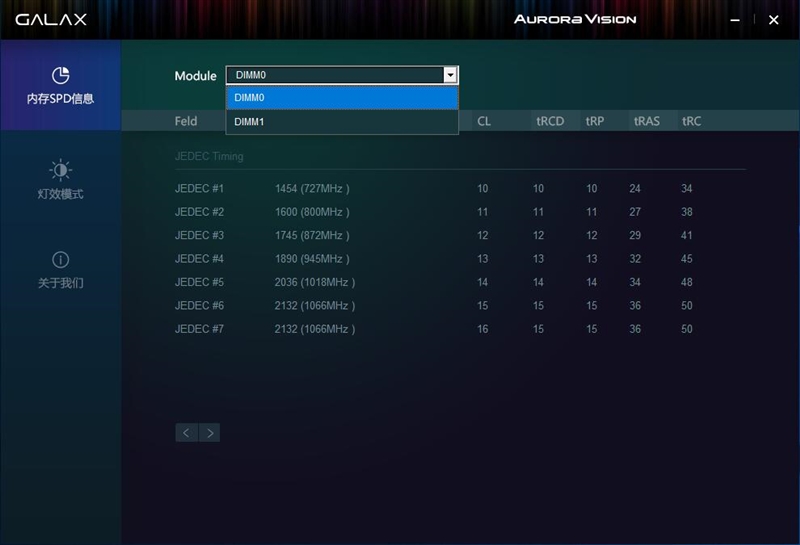Click the 1600 (800MHz) frequency value
800x545 pixels.
point(312,212)
